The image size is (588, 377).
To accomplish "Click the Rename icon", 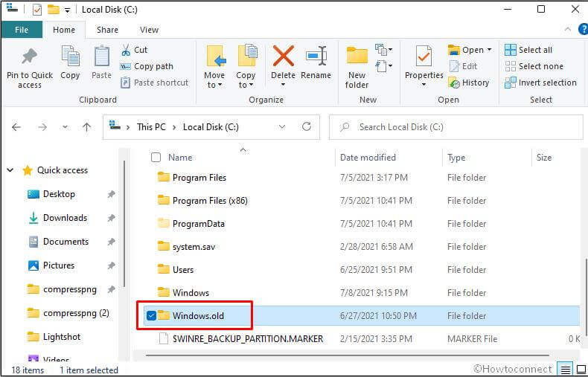I will 316,57.
